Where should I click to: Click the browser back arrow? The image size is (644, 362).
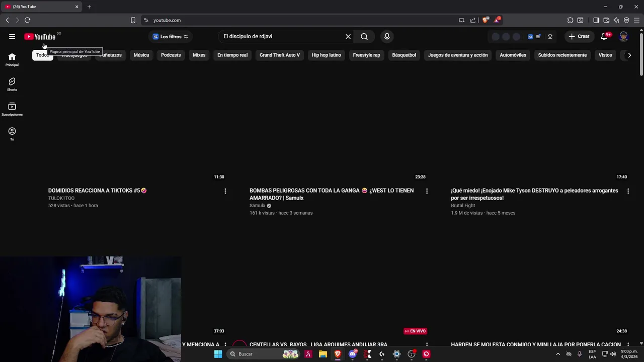[x=7, y=20]
